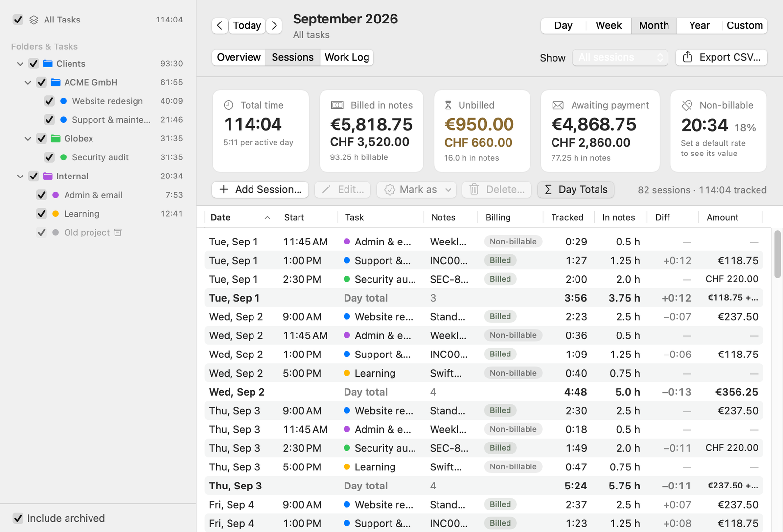Select the Wed, Sep 2 5:00 PM Learning row
Viewport: 783px width, 532px height.
click(x=484, y=373)
